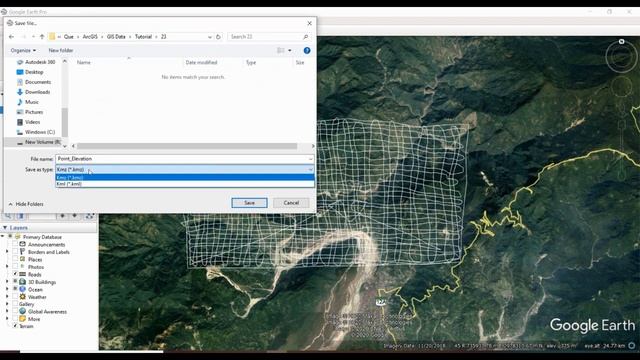The height and width of the screenshot is (360, 640).
Task: Toggle the Borders and Labels checkbox
Action: click(15, 252)
